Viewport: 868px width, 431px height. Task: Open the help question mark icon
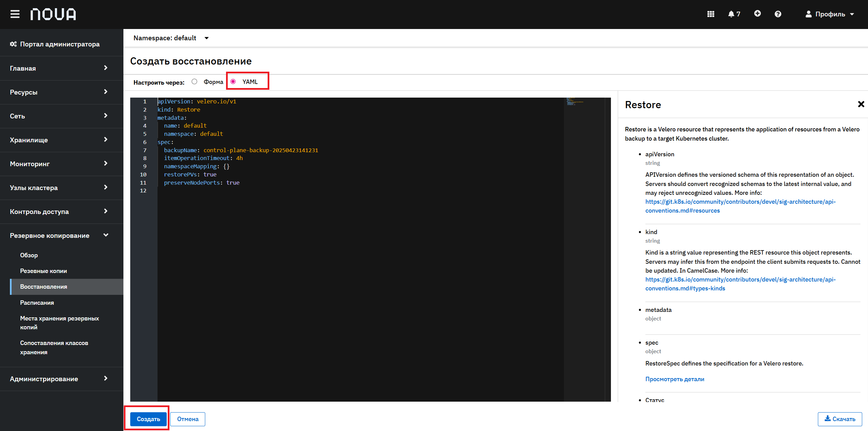pos(778,14)
